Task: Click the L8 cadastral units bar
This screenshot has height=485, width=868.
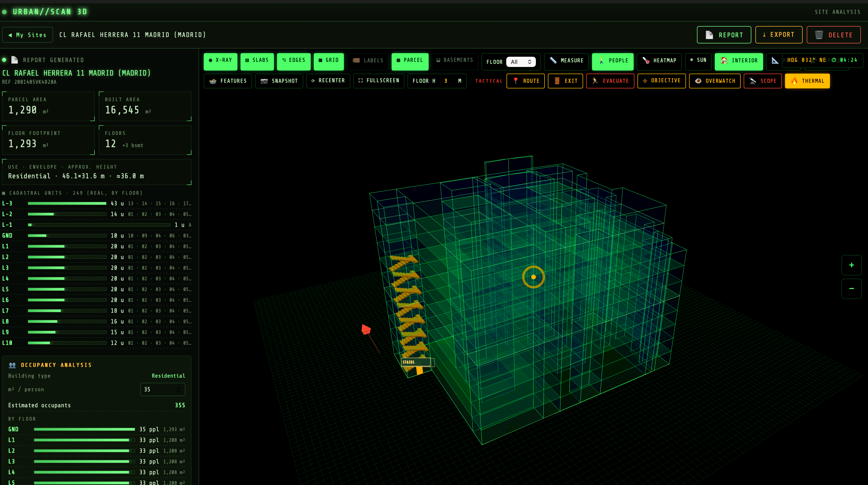Action: click(x=67, y=321)
